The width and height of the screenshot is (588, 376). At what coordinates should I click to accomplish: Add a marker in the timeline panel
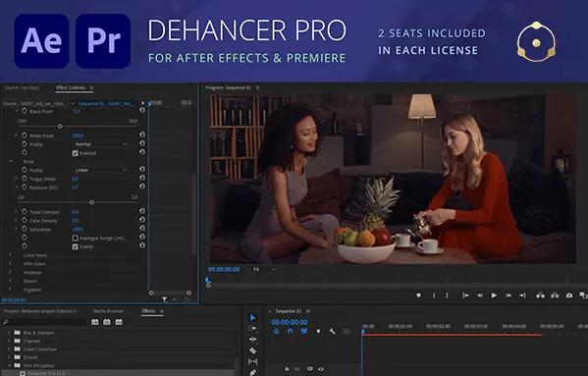(318, 332)
